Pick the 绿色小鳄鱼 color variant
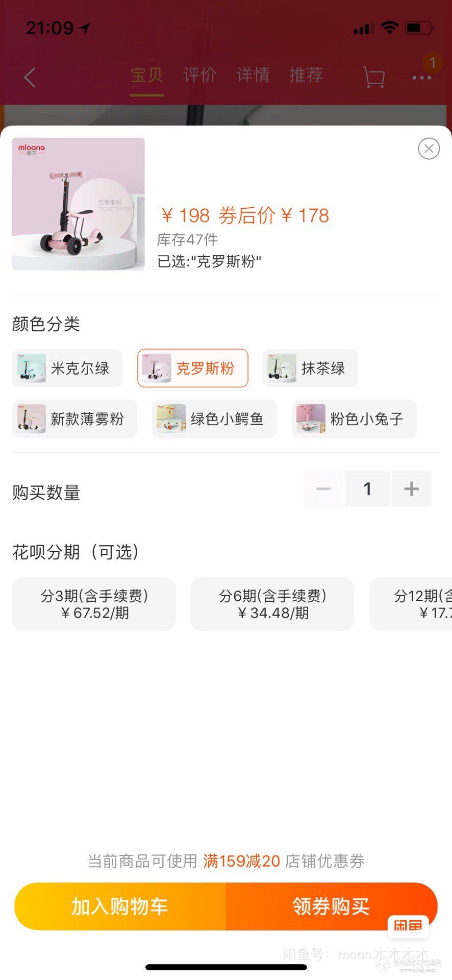This screenshot has height=980, width=452. pyautogui.click(x=214, y=419)
